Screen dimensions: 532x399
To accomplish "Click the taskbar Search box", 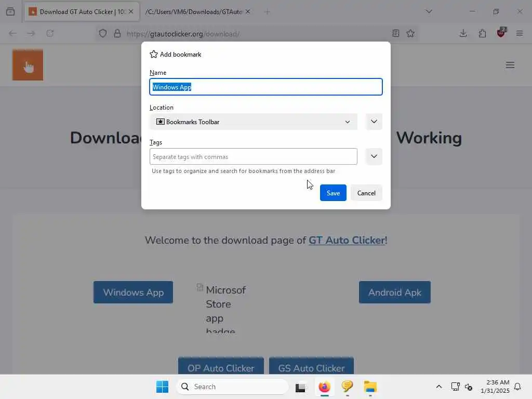I will [232, 387].
